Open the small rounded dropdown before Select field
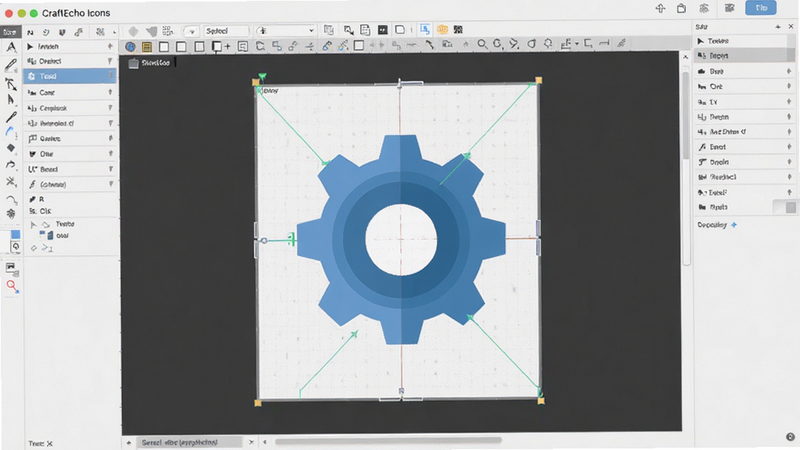This screenshot has width=800, height=450. [191, 31]
